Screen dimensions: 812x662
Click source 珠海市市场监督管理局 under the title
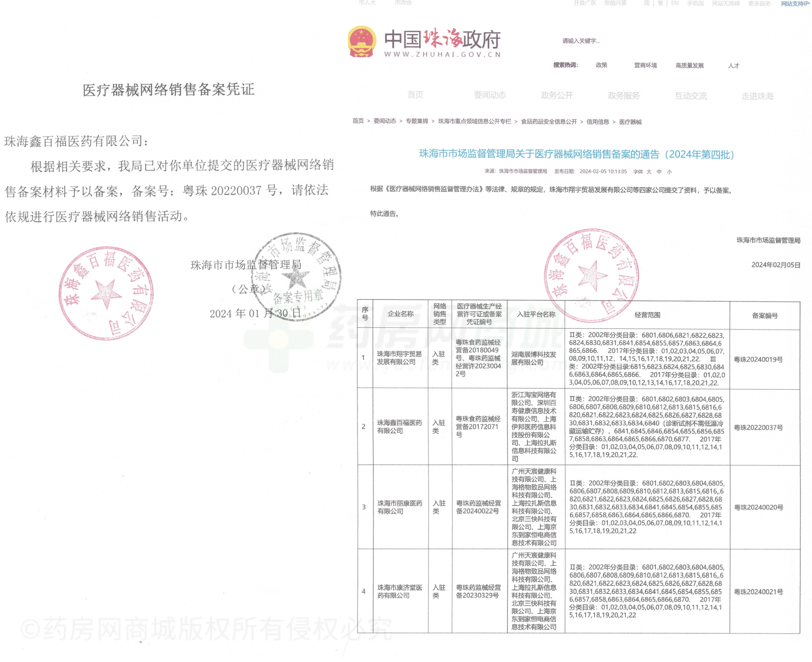523,171
